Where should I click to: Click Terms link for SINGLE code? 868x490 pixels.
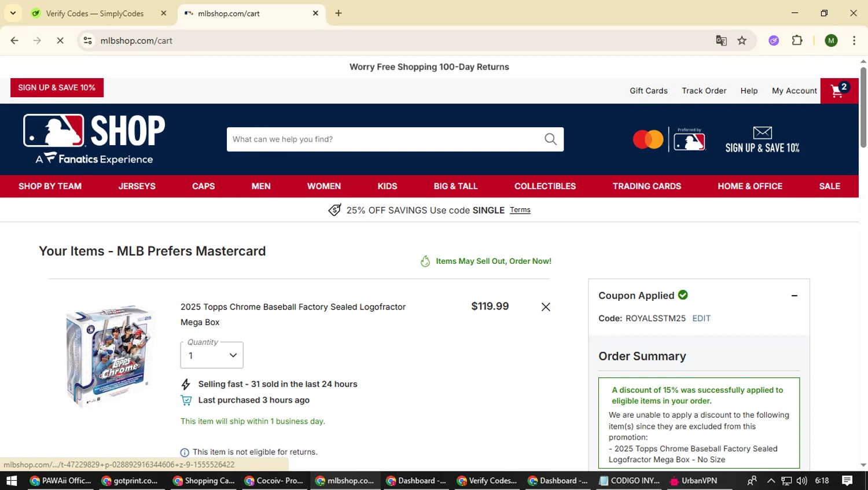(x=520, y=210)
